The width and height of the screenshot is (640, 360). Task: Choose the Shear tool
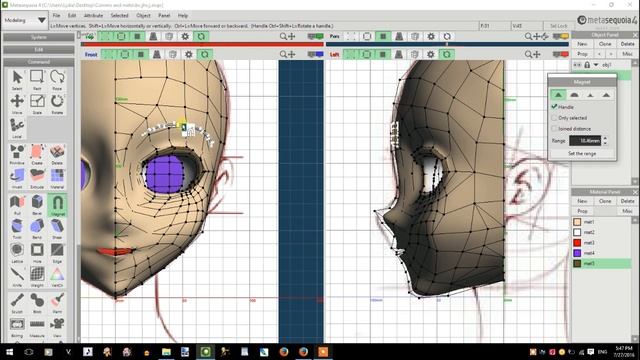[57, 229]
